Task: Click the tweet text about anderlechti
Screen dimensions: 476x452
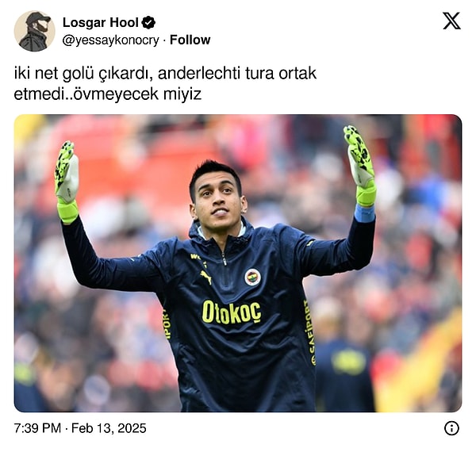Action: [165, 83]
